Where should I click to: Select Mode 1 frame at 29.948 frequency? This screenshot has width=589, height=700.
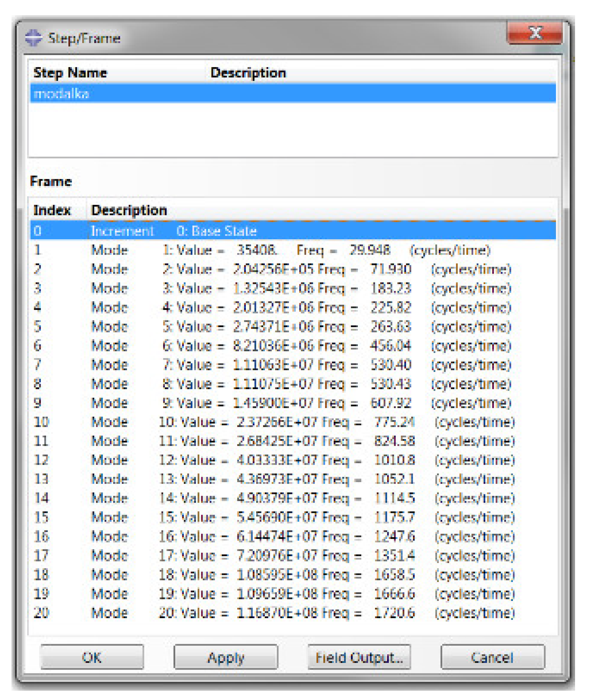point(292,250)
